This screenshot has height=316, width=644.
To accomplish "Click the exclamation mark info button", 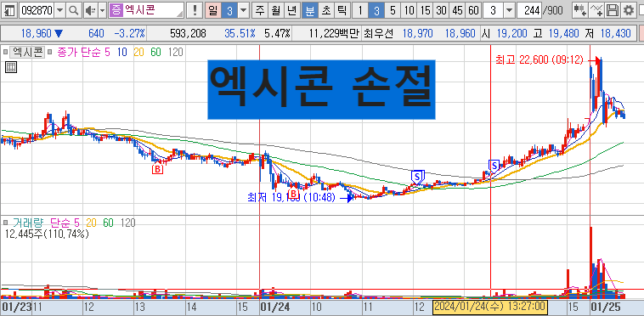I will point(195,10).
